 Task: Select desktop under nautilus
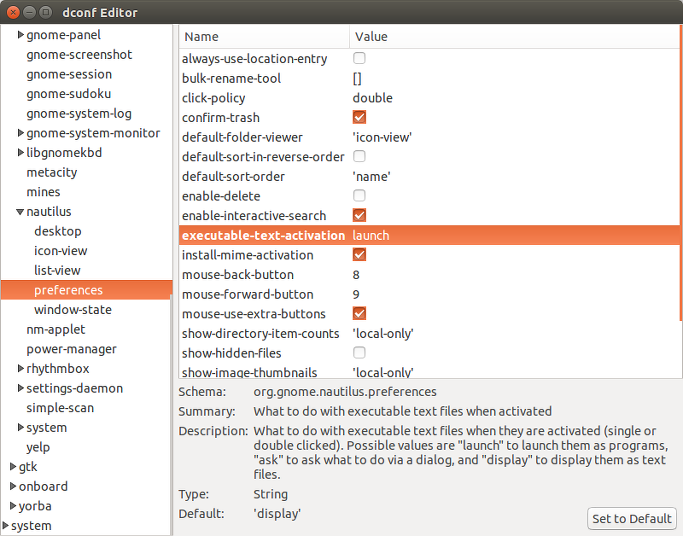click(57, 231)
